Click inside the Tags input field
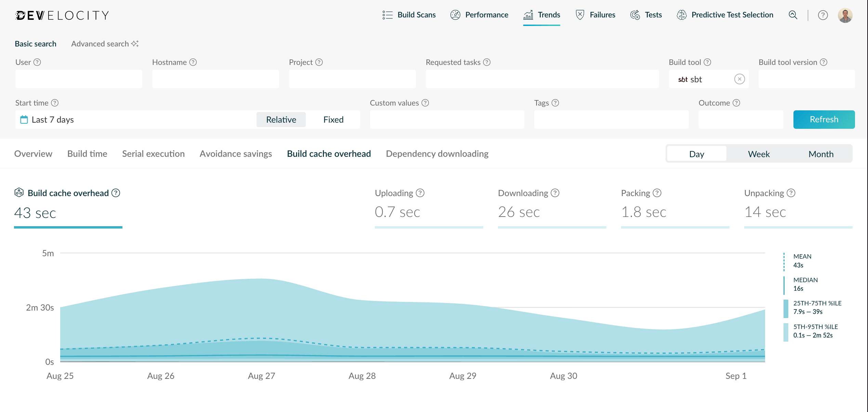Image resolution: width=868 pixels, height=412 pixels. coord(611,120)
